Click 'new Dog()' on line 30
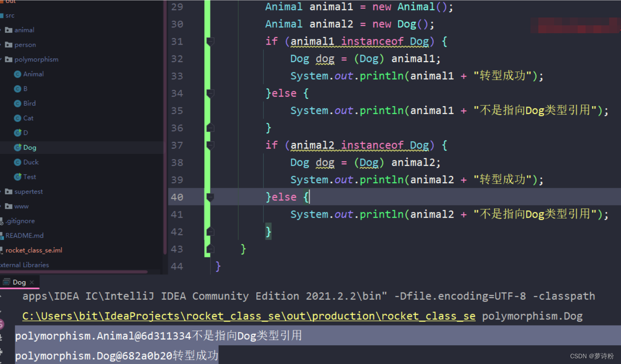 click(x=400, y=24)
